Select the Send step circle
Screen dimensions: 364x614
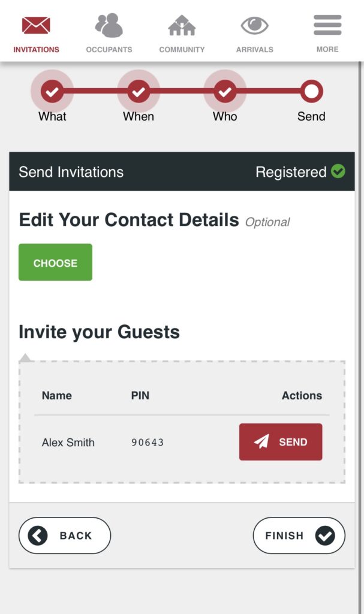(x=311, y=91)
